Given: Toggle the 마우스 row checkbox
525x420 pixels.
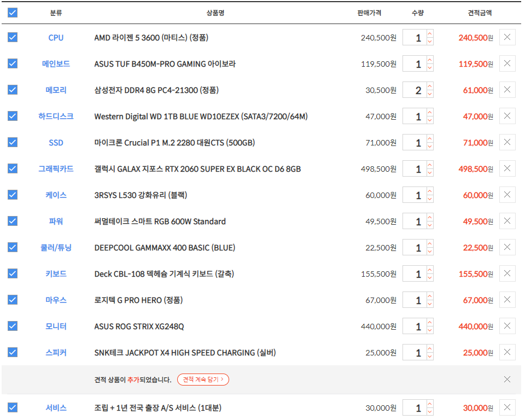Looking at the screenshot, I should 13,300.
